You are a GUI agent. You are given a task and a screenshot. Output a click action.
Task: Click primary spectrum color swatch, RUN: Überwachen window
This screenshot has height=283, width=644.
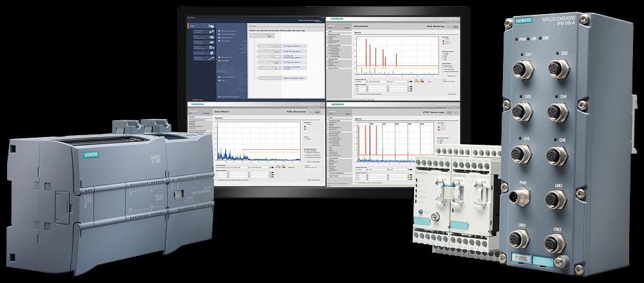272,167
